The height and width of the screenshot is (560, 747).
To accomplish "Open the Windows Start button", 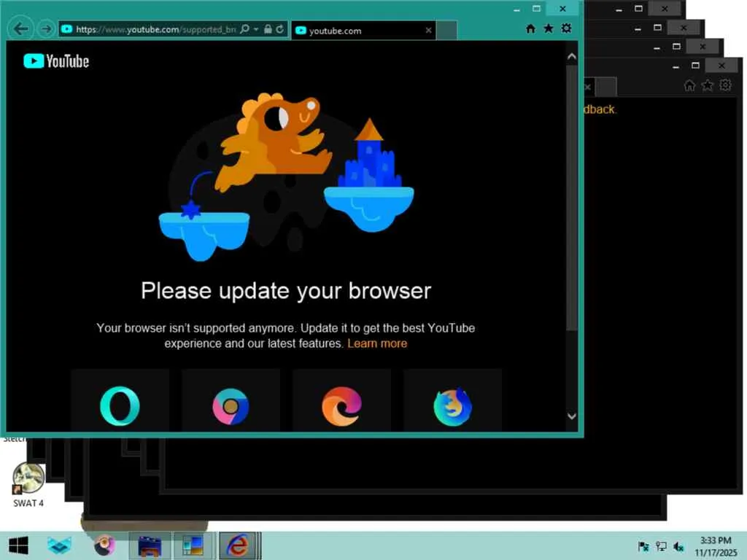I will point(18,545).
